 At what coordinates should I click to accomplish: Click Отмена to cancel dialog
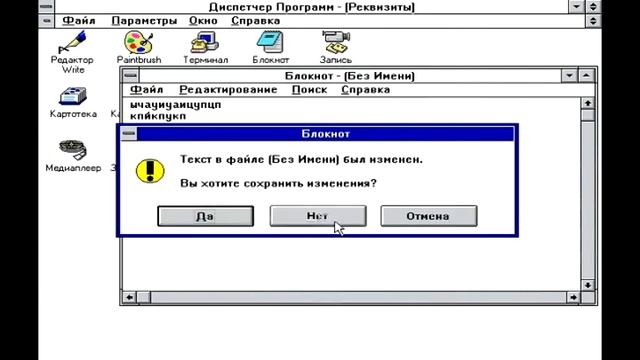click(x=429, y=216)
